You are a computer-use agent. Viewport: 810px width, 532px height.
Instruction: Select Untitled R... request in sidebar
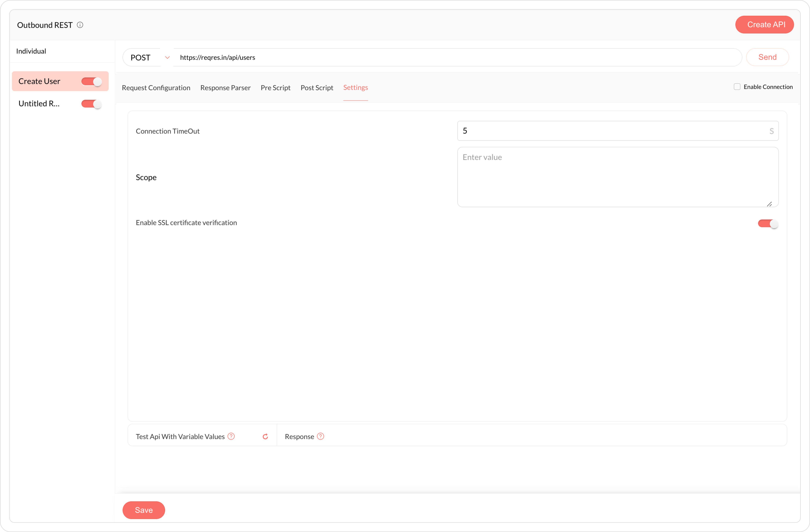click(39, 104)
